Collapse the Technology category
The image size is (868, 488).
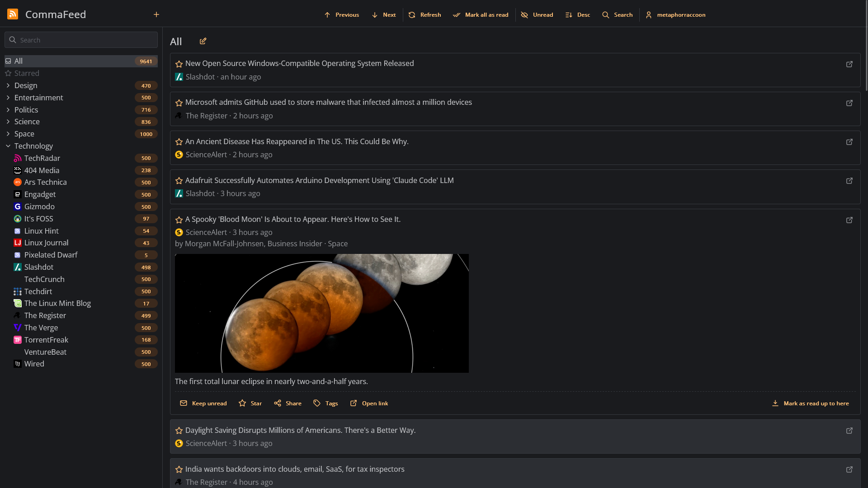(x=8, y=146)
